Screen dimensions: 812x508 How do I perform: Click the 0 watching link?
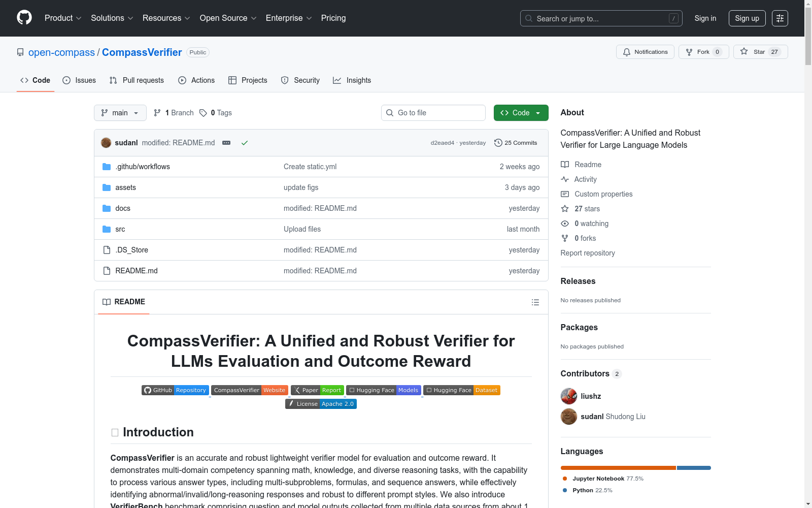pyautogui.click(x=585, y=224)
